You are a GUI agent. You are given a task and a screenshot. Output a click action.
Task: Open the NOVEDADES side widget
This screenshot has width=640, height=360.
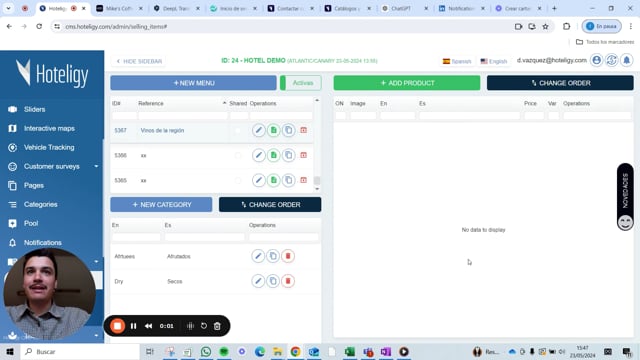(625, 197)
